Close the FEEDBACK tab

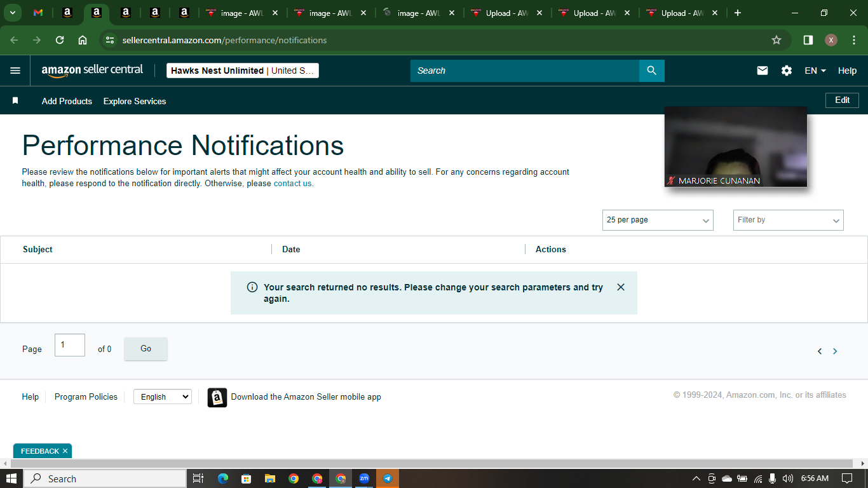click(x=65, y=451)
